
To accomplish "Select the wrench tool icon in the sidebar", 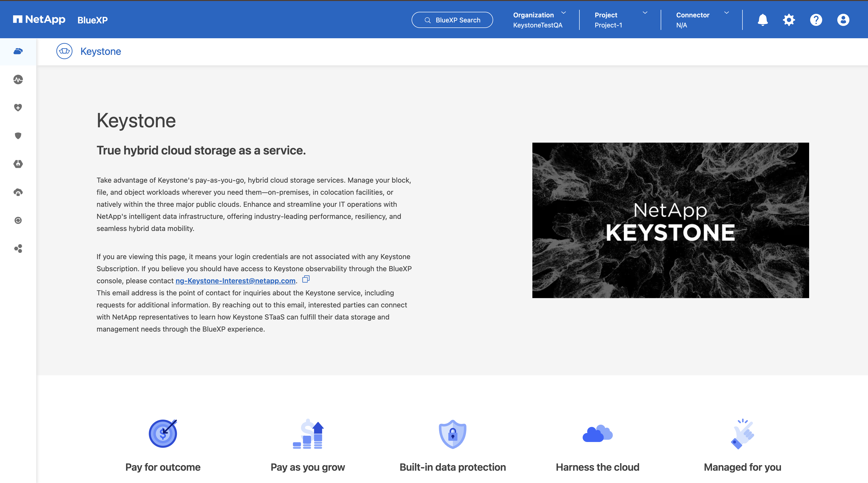I will point(18,164).
